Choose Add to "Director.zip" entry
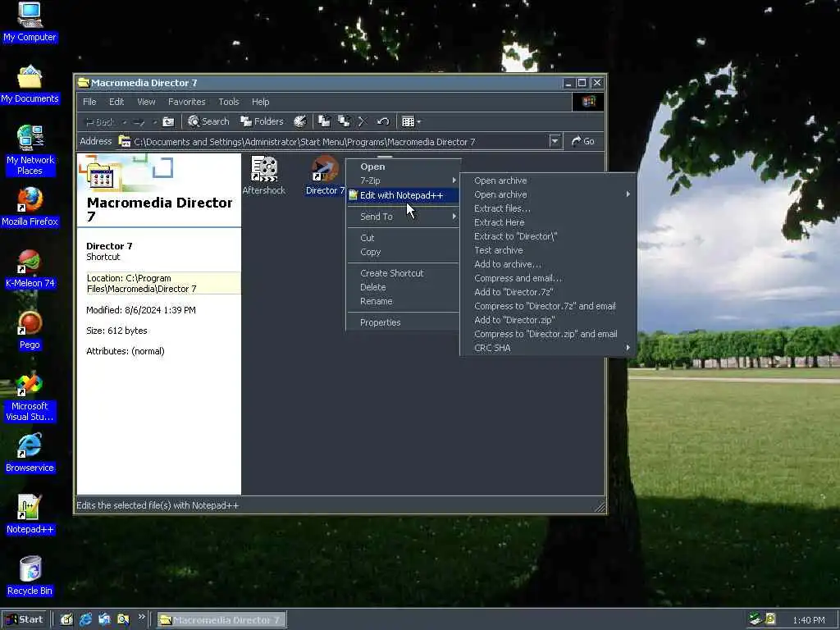This screenshot has width=840, height=630. click(547, 320)
